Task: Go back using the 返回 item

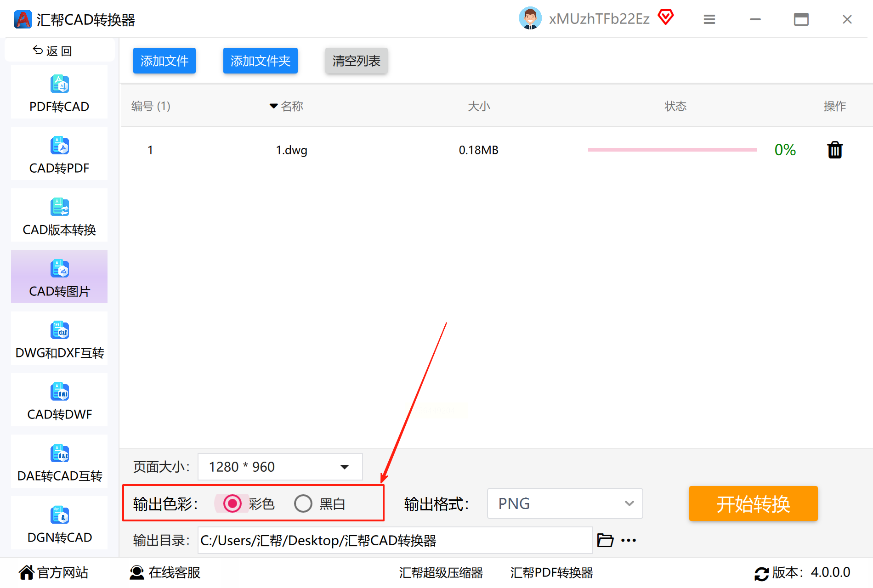Action: point(52,51)
